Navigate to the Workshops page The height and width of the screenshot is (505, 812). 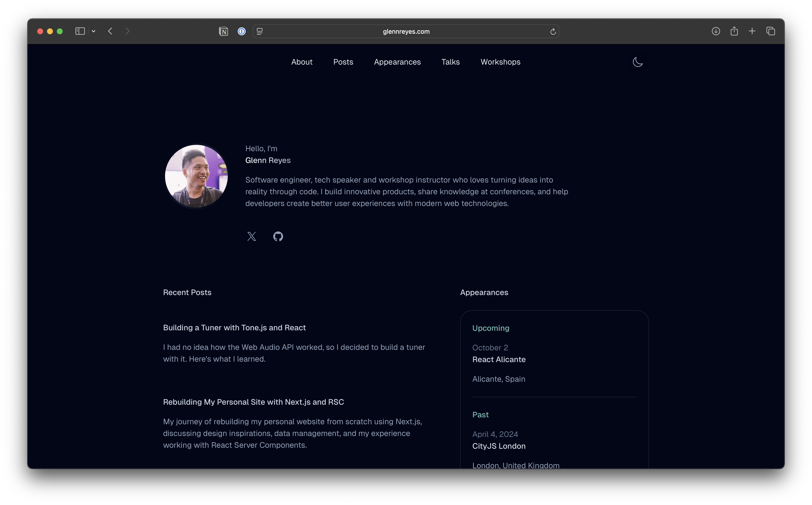click(x=500, y=62)
